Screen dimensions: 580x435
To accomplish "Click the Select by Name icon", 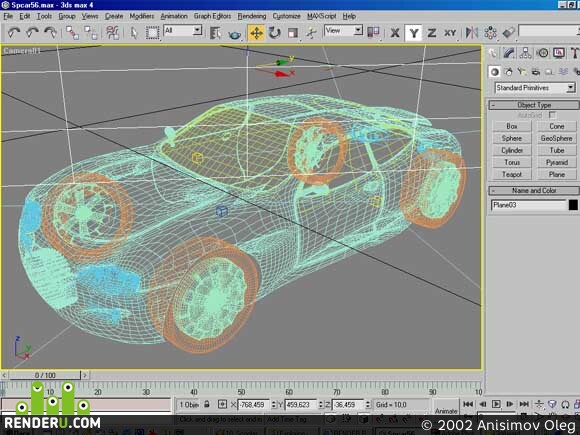I will [215, 33].
